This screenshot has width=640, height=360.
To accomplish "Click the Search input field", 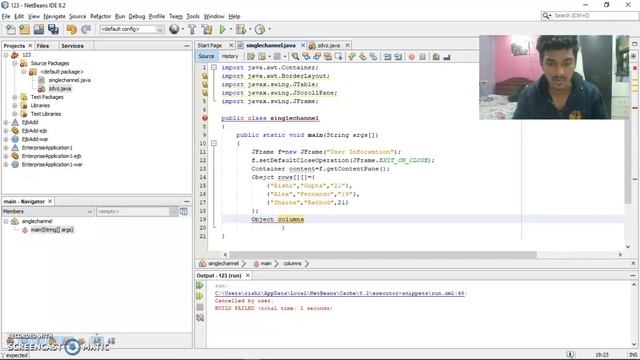I will tap(595, 16).
